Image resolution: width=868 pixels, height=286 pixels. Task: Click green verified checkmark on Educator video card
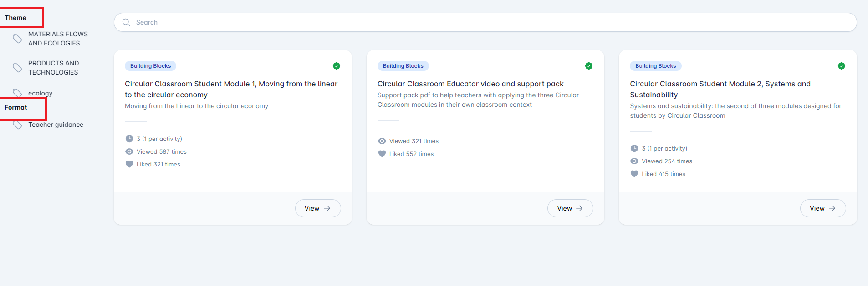[589, 66]
